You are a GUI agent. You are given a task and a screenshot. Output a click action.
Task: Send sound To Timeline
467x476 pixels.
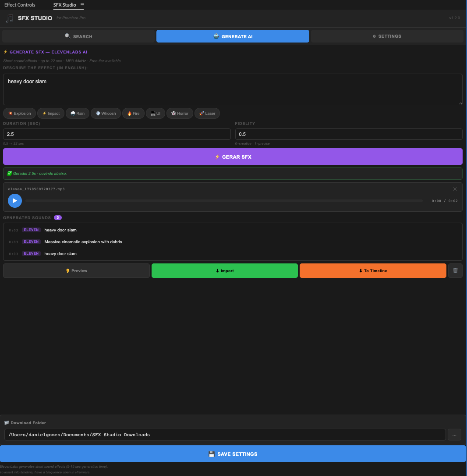(x=373, y=271)
